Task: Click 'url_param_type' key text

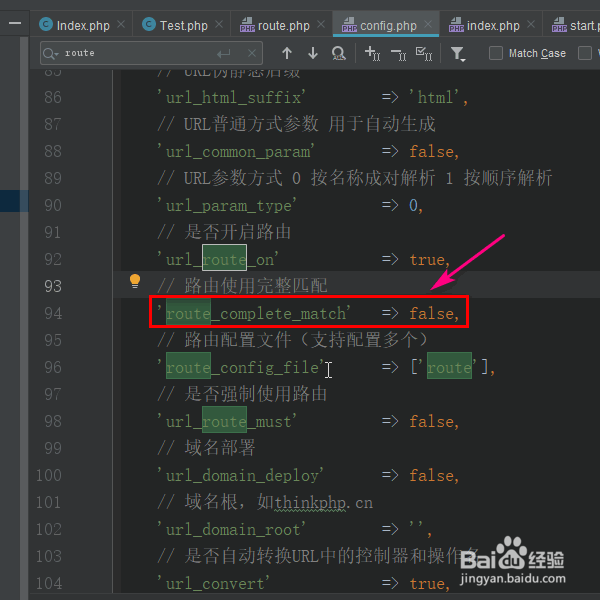Action: click(x=229, y=206)
